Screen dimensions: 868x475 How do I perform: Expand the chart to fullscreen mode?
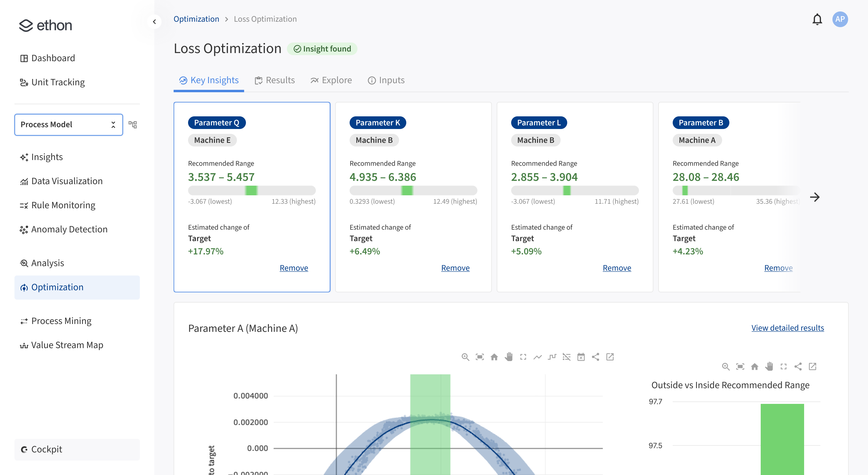pyautogui.click(x=523, y=357)
